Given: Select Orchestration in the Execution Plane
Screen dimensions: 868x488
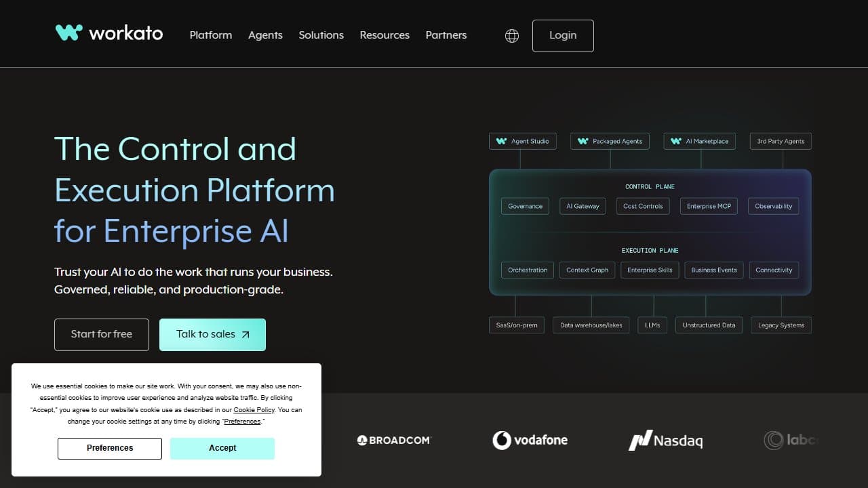Looking at the screenshot, I should click(528, 270).
